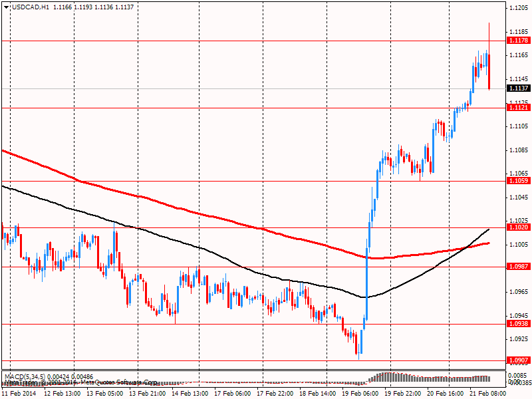The height and width of the screenshot is (399, 532).
Task: Click the 18 Feb 14:00 time label
Action: (318, 394)
